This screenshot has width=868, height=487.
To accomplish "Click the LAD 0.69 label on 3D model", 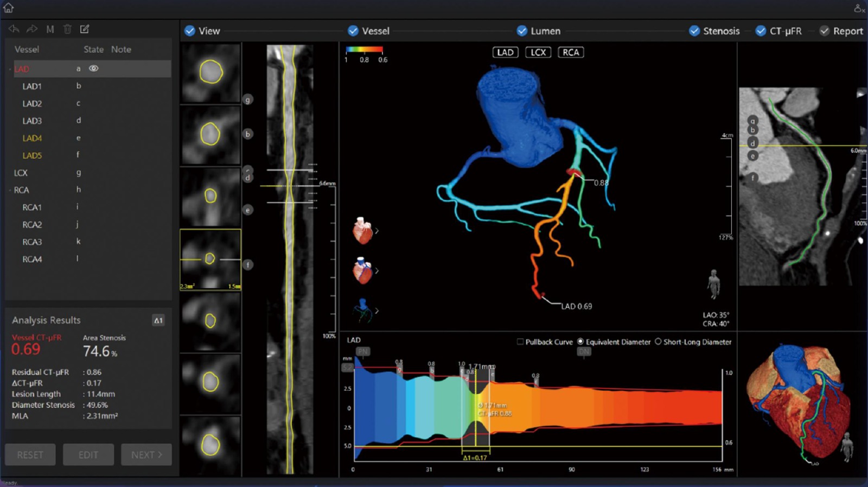I will tap(576, 306).
